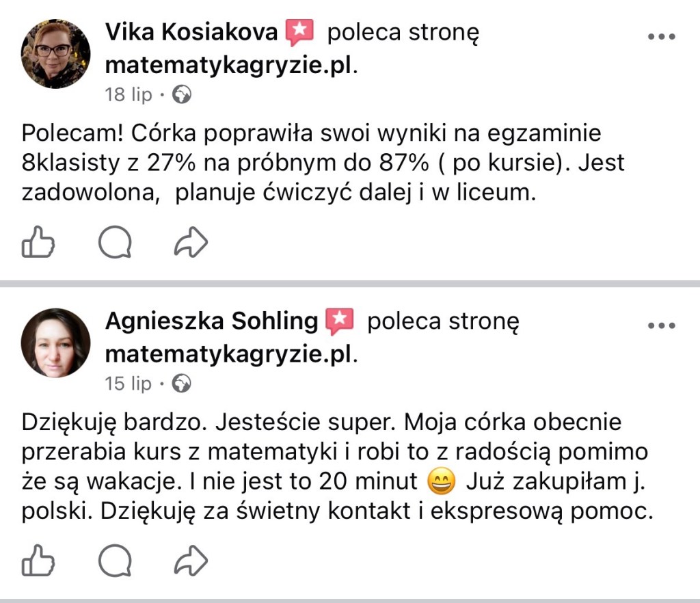Visit Vika Kosiakova's profile name link
700x603 pixels.
point(191,32)
